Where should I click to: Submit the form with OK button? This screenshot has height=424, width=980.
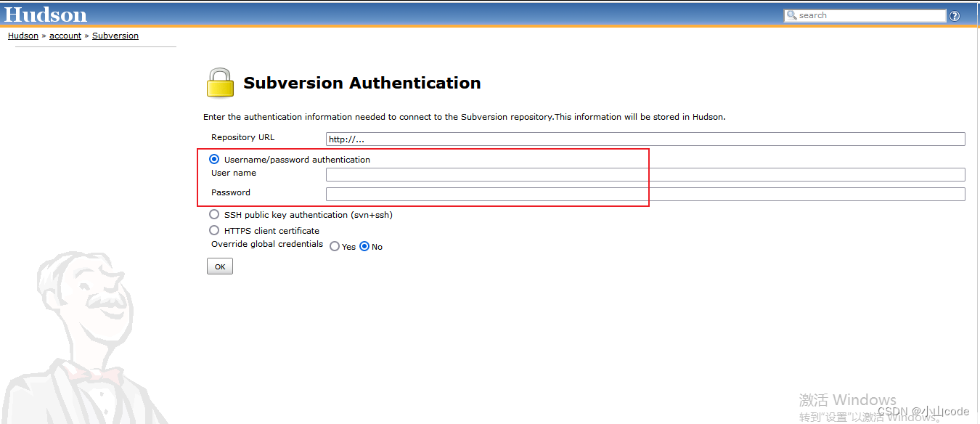220,266
